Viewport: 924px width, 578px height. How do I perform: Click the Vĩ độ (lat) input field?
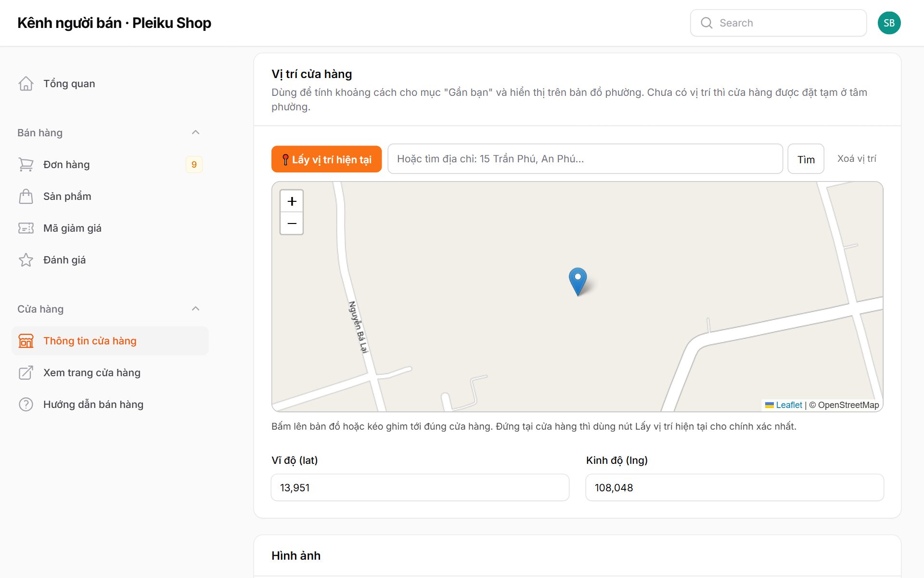[420, 487]
